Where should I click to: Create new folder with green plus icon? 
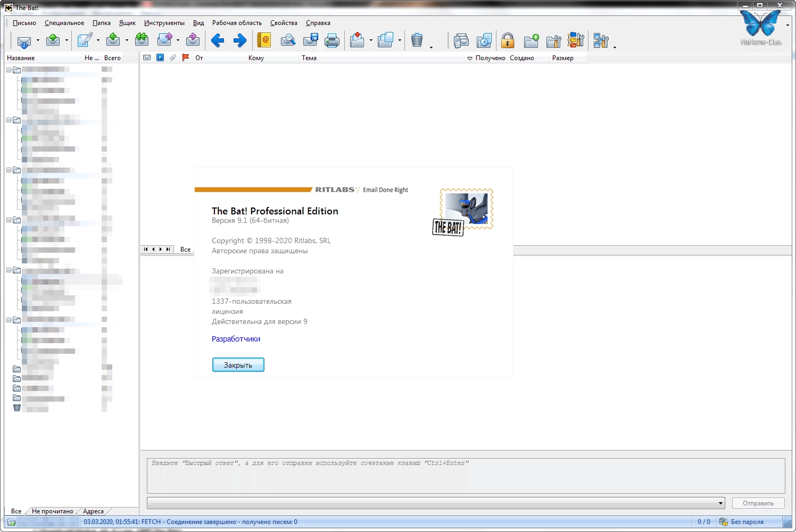click(x=531, y=40)
